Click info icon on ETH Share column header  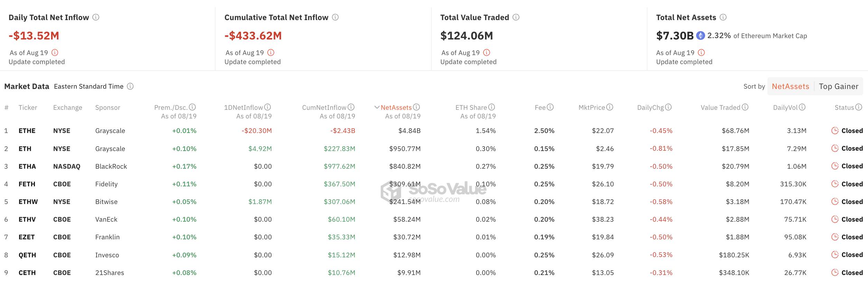(491, 107)
